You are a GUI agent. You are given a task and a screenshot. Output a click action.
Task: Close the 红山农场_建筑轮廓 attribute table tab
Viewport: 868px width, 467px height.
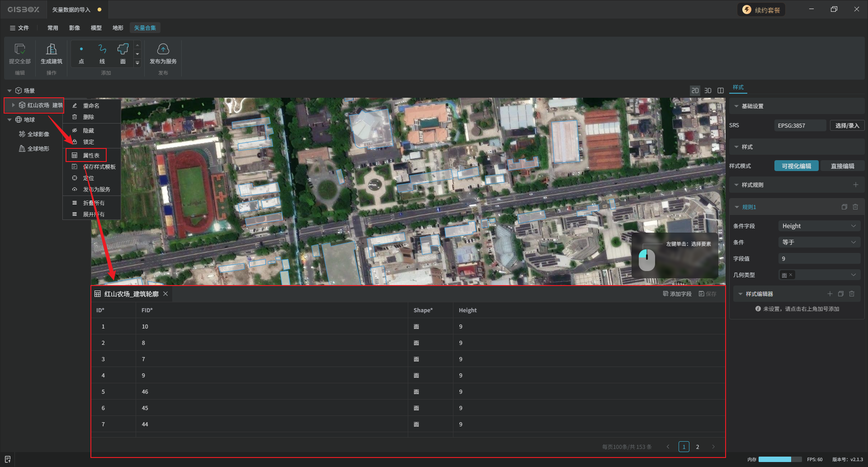click(x=166, y=294)
